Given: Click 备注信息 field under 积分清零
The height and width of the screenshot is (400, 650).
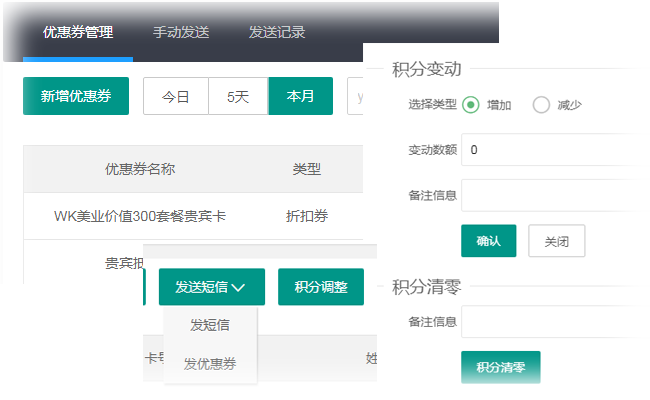Looking at the screenshot, I should point(555,321).
